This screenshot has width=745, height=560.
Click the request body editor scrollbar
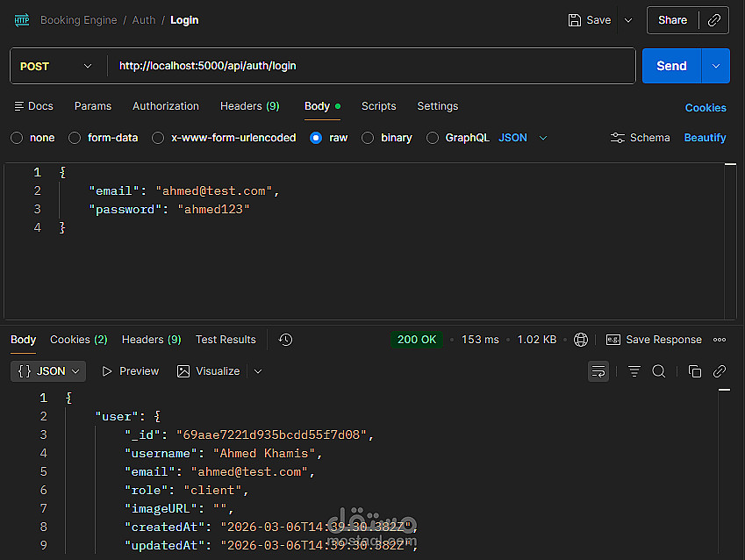point(730,240)
